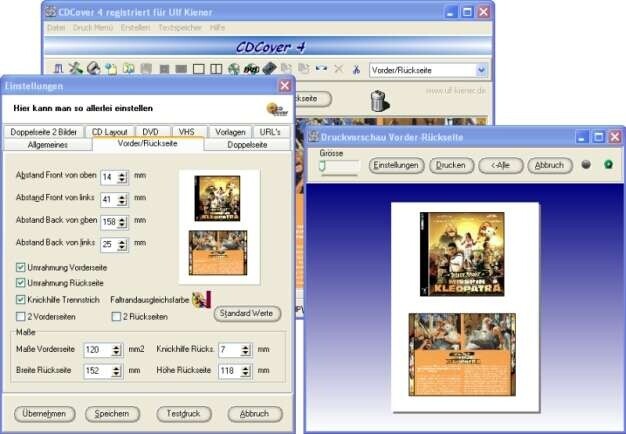Enable the 2 Vorderseiten checkbox

point(20,317)
